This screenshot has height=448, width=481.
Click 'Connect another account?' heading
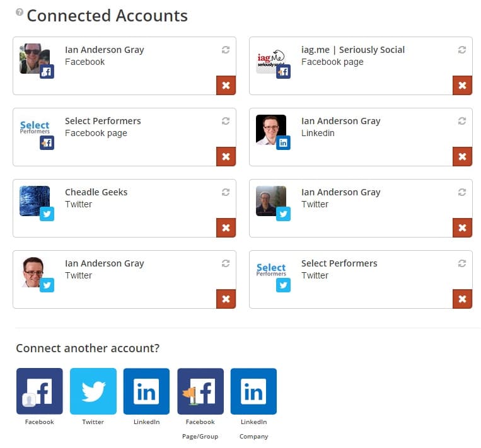[x=88, y=348]
